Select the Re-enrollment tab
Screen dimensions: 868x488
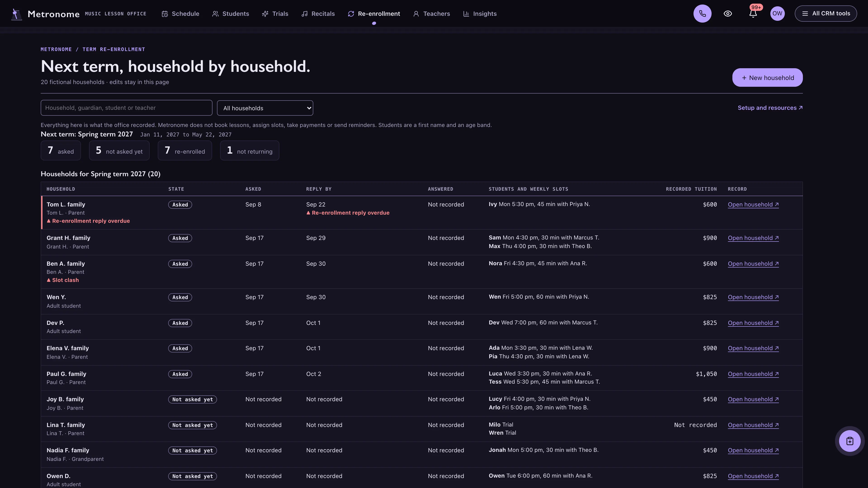click(x=374, y=14)
